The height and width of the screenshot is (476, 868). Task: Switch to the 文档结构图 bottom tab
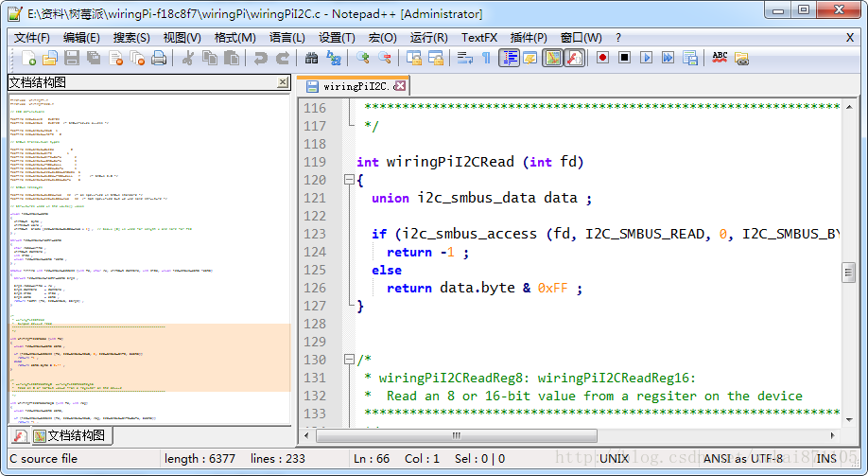click(x=72, y=435)
